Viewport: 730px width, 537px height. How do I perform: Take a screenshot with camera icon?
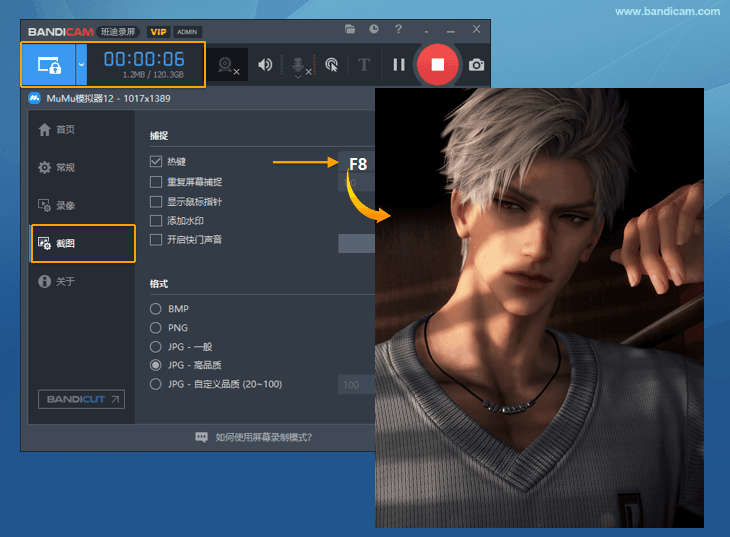(476, 65)
